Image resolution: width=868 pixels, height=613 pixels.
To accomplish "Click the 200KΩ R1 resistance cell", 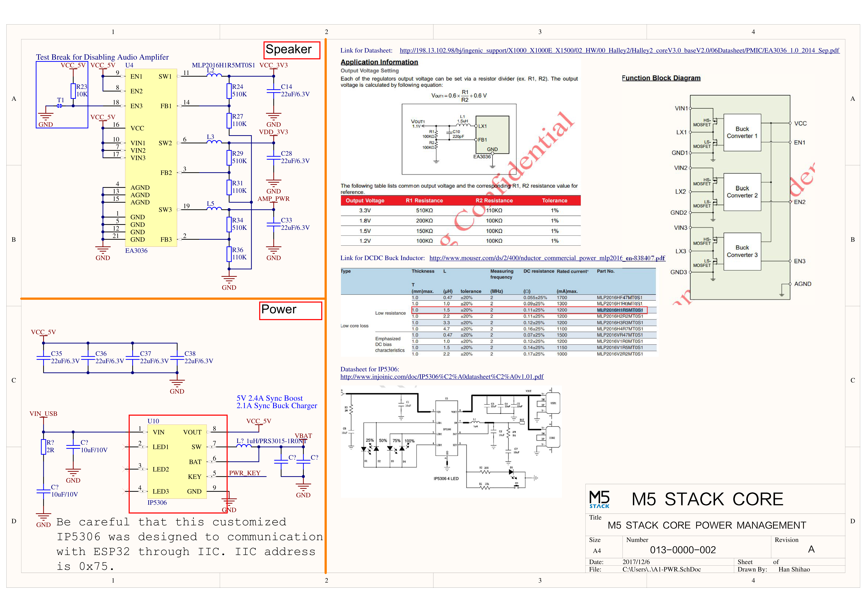I will [424, 221].
